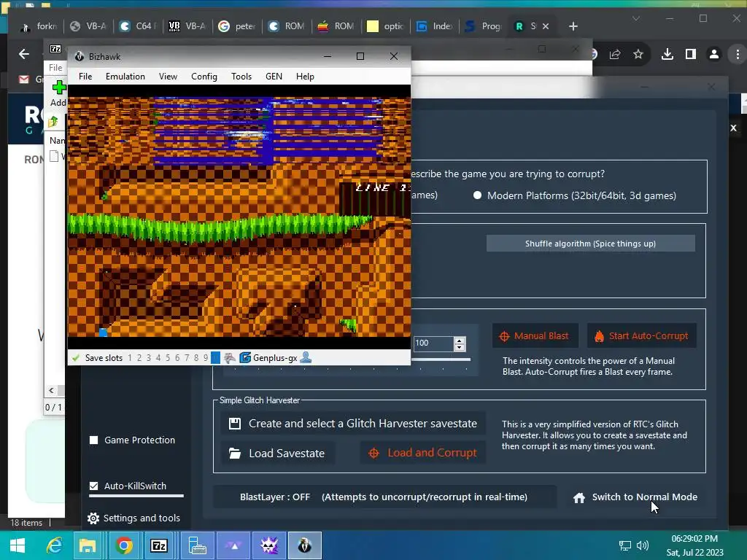The height and width of the screenshot is (560, 747).
Task: Enable the Game Protection checkbox
Action: click(x=94, y=440)
